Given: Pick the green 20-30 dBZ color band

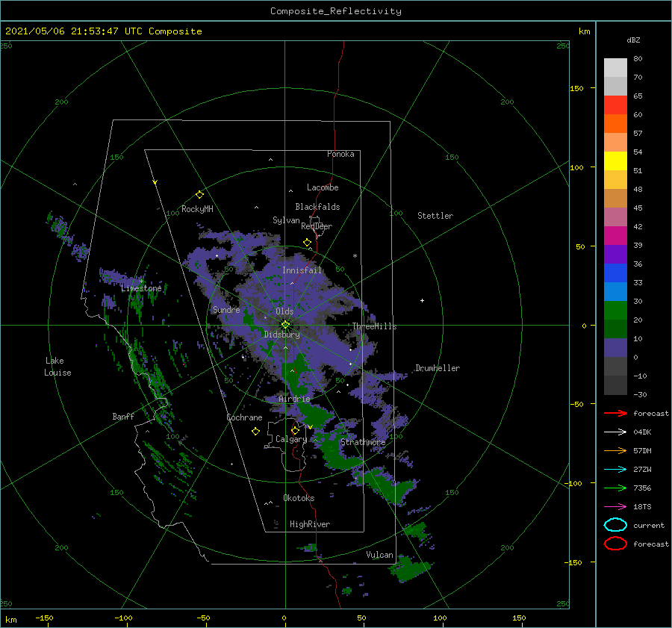Looking at the screenshot, I should click(x=615, y=311).
